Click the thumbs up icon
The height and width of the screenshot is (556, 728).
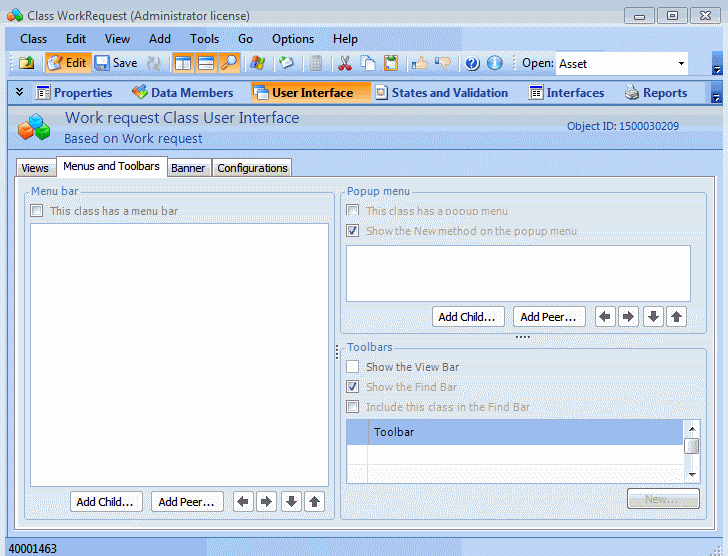tap(420, 63)
